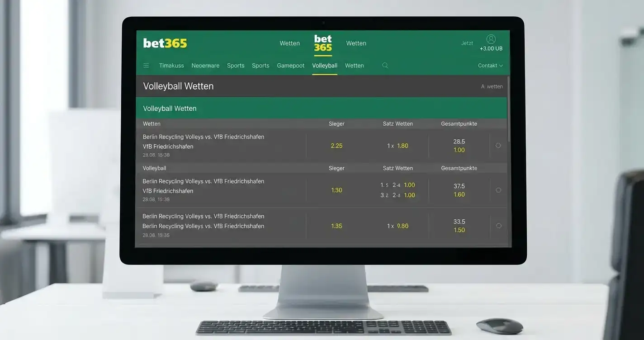
Task: Click the Wetten link right of center logo
Action: pyautogui.click(x=356, y=43)
